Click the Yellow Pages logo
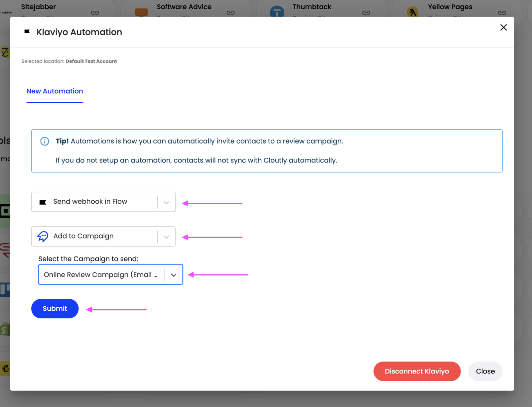 point(412,11)
